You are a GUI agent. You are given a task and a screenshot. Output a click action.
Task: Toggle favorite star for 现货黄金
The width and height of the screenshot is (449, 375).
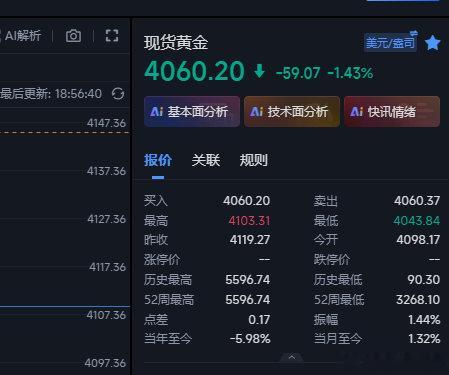tap(433, 43)
